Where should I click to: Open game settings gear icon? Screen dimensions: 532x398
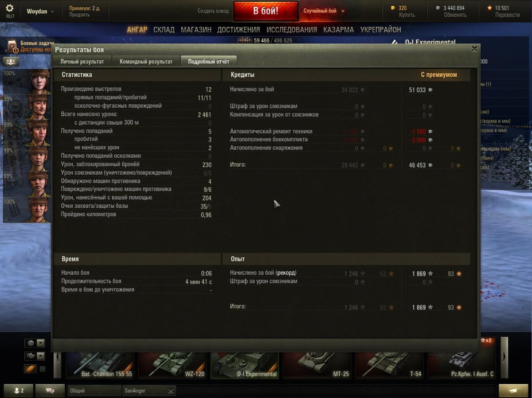(x=10, y=8)
